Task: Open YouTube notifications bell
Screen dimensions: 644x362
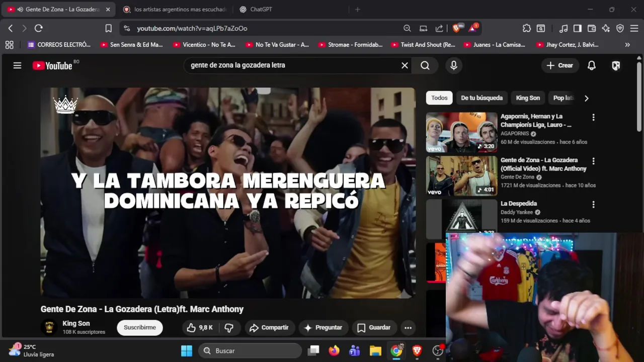Action: point(592,65)
